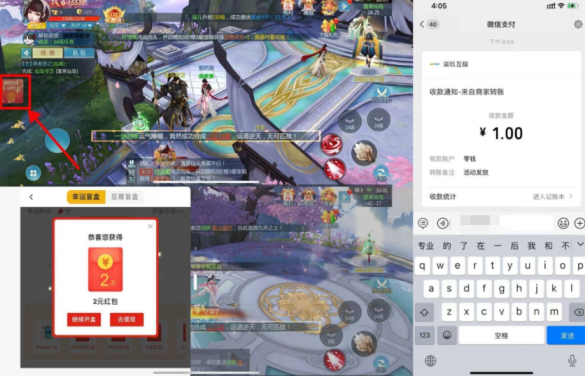
Task: Click the 继续开盒 button
Action: point(84,319)
